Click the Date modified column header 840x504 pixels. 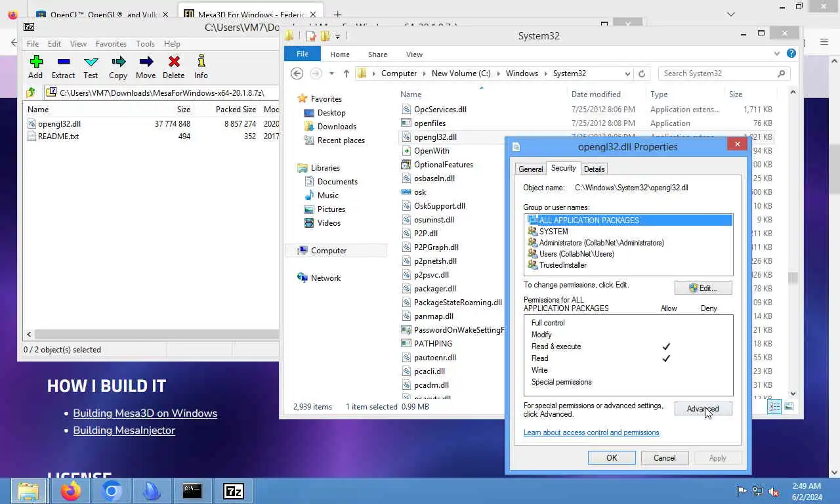click(596, 94)
